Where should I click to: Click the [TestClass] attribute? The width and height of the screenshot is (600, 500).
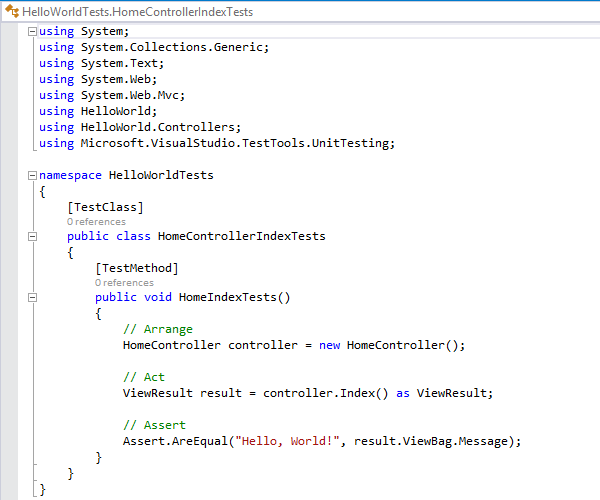105,207
